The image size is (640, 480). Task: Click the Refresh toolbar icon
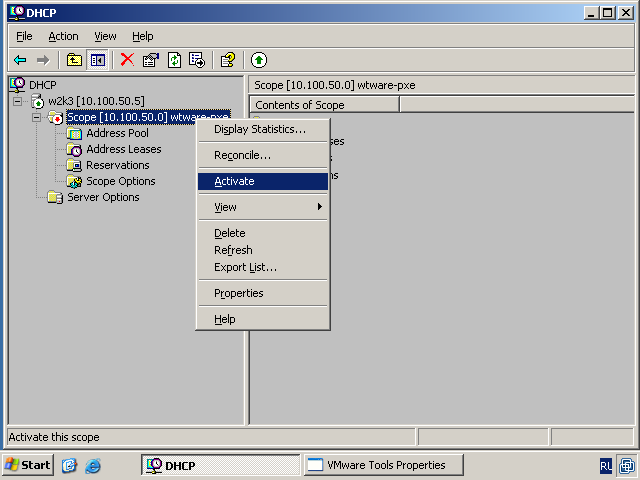174,60
